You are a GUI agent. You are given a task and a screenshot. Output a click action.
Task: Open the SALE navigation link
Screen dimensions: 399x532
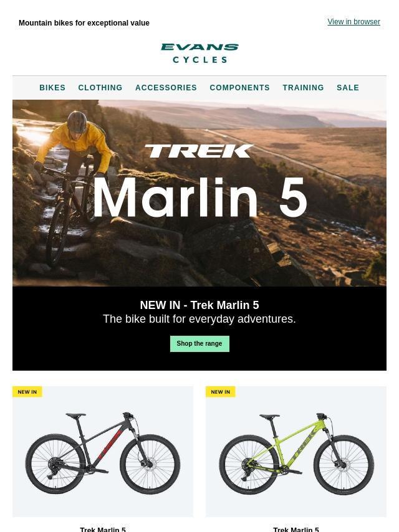tap(348, 88)
